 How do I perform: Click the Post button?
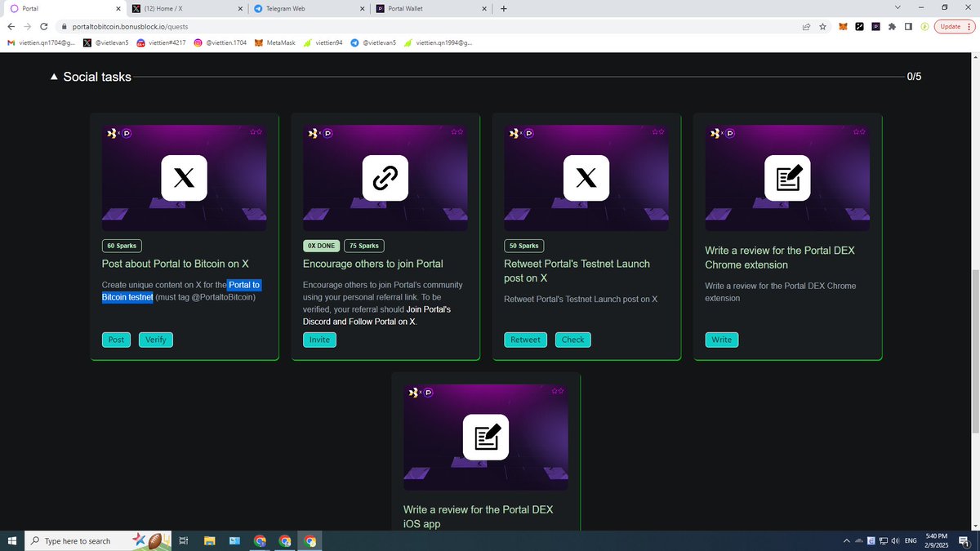click(117, 340)
